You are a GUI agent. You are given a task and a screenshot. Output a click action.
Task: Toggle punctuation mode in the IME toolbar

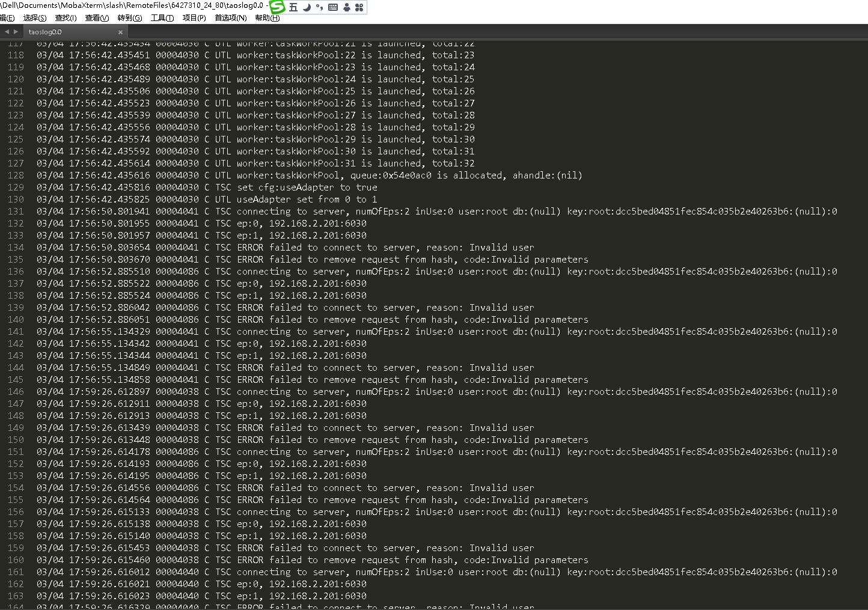pyautogui.click(x=319, y=7)
